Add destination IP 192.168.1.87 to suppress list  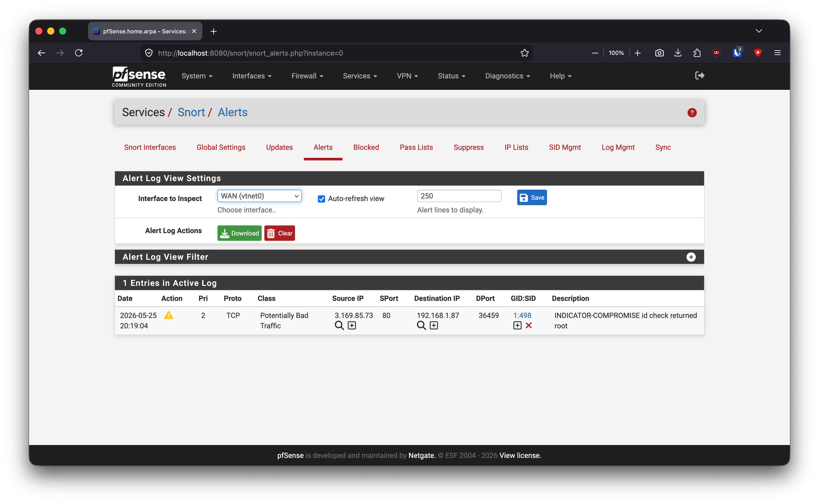tap(434, 326)
